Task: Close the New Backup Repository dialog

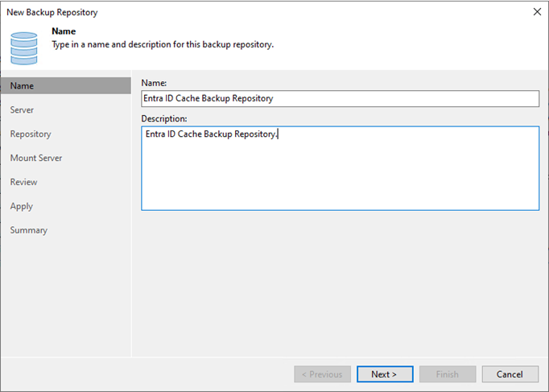Action: (537, 12)
